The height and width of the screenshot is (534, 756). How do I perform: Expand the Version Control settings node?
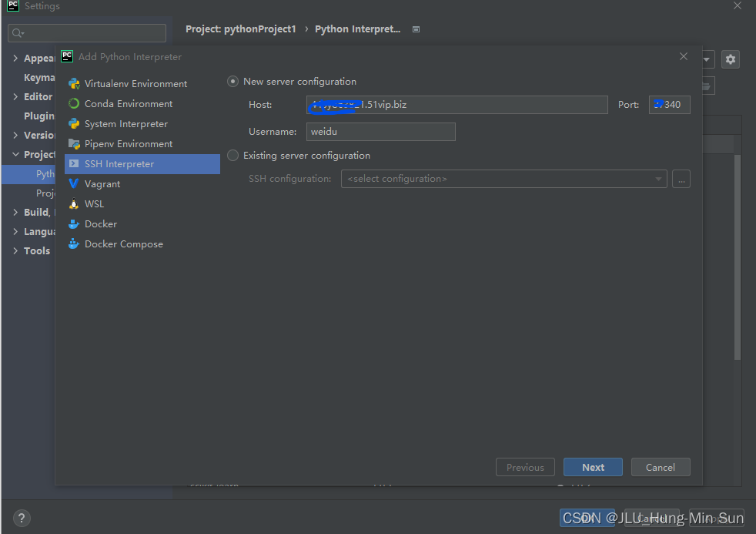click(15, 136)
